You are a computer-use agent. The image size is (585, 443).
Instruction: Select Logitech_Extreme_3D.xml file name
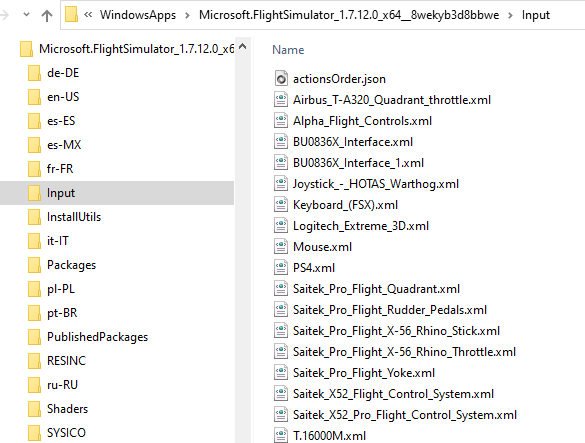pyautogui.click(x=361, y=226)
